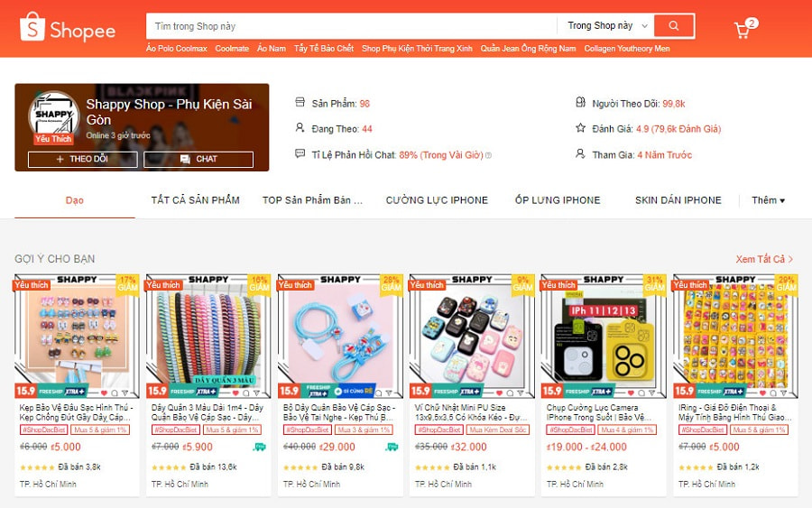Open the shopping cart icon
Screen dimensions: 812x508
click(x=743, y=30)
